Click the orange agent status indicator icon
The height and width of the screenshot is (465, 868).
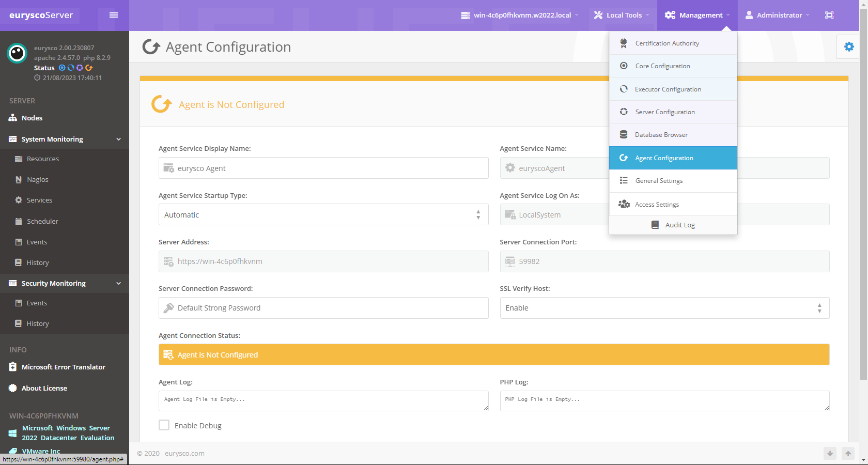pos(89,68)
